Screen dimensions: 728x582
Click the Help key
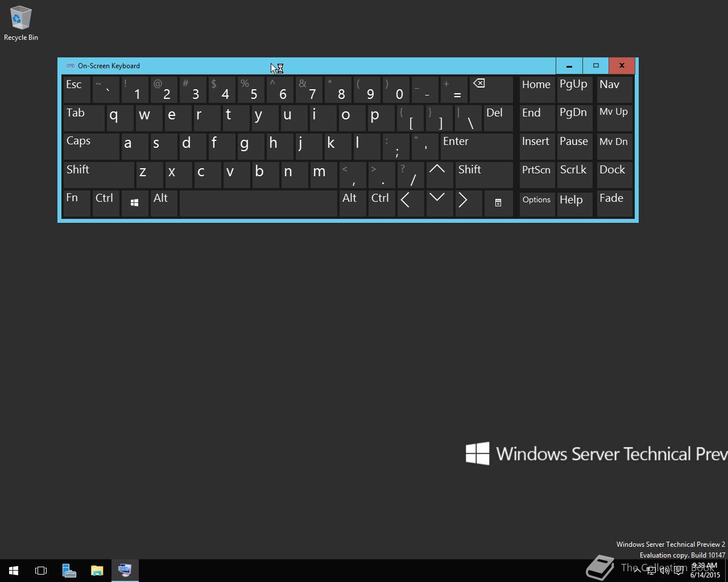coord(575,203)
